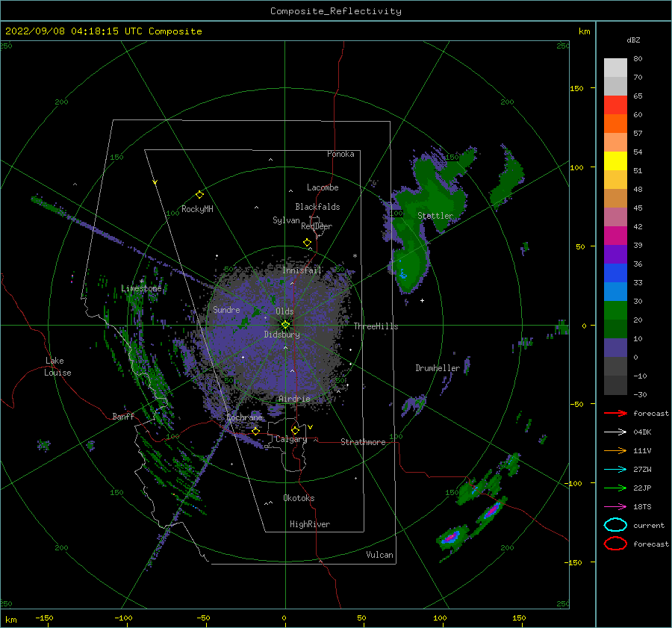Click the yellow diamond marker above RockyMH
672x628 pixels.
[x=199, y=195]
